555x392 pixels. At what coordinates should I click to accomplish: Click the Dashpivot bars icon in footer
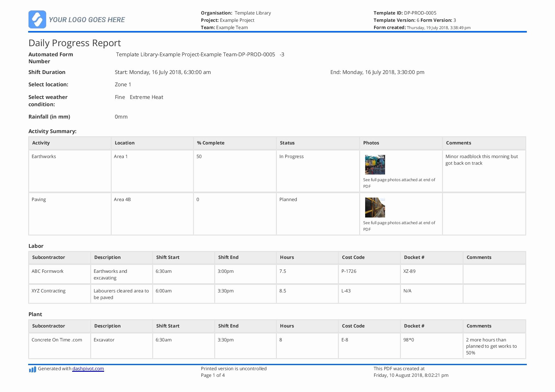[32, 369]
